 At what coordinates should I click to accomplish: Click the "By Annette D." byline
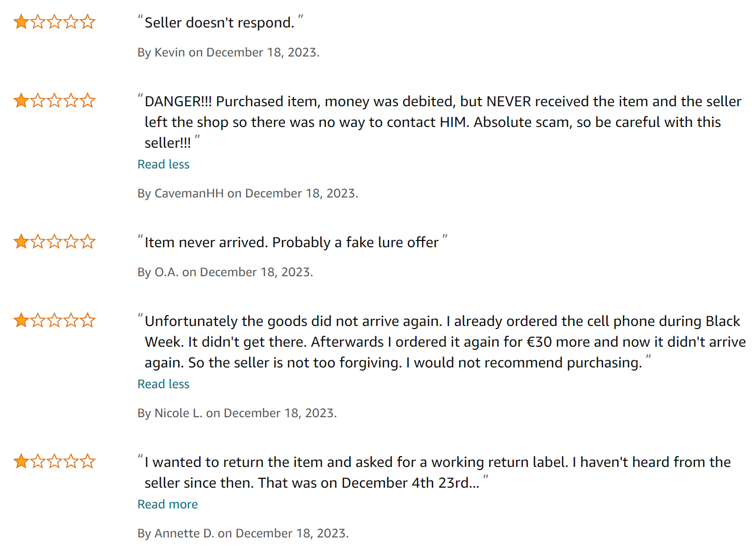coord(243,533)
